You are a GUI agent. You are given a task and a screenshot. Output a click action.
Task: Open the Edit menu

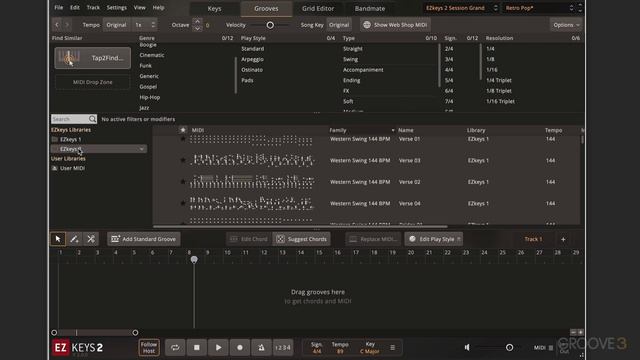[75, 7]
